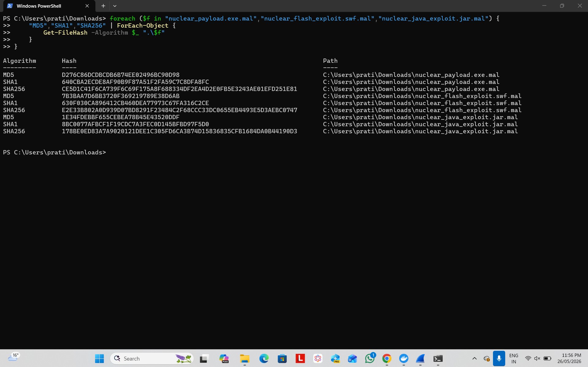Click the PowerShell icon in the tab
This screenshot has height=367, width=588.
click(10, 6)
